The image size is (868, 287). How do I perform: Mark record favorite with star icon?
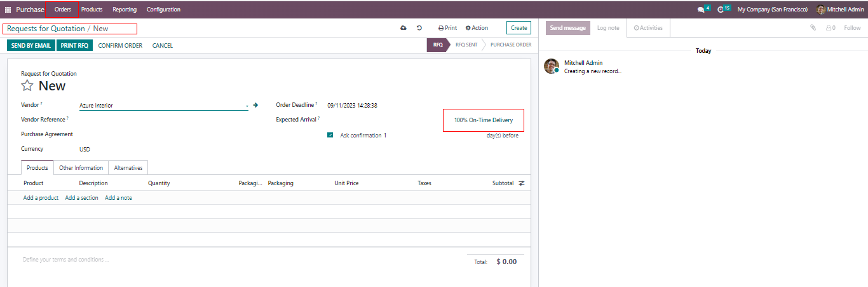[x=27, y=86]
